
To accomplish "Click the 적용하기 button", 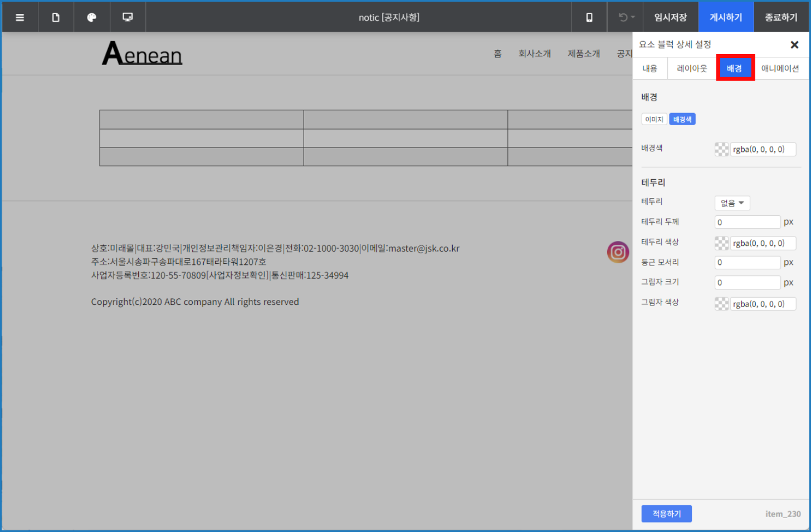I will coord(666,514).
